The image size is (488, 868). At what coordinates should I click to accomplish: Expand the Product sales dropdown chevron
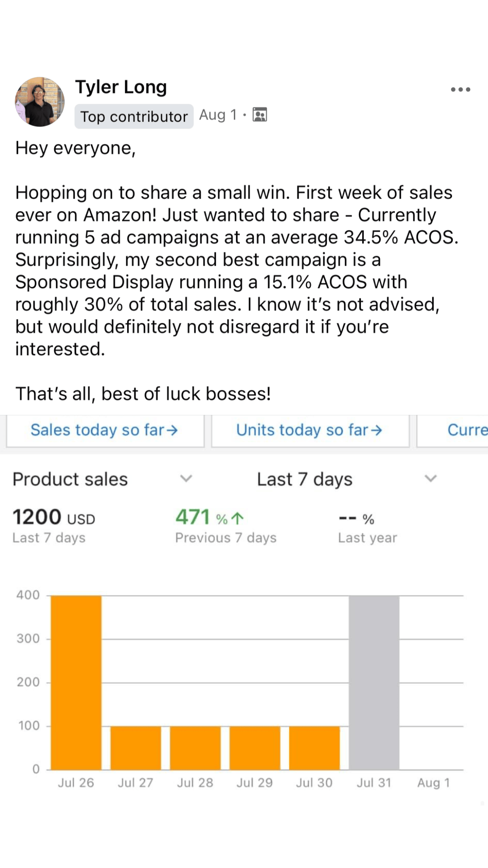(x=186, y=479)
